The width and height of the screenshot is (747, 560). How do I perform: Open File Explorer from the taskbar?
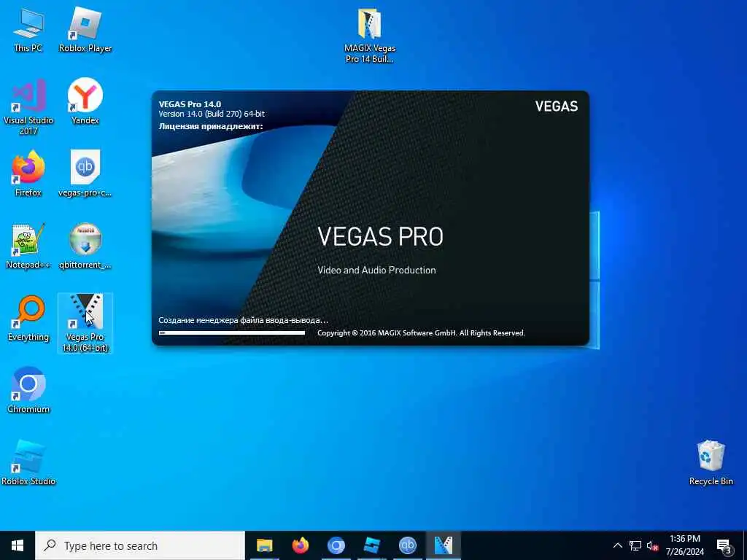(x=264, y=545)
